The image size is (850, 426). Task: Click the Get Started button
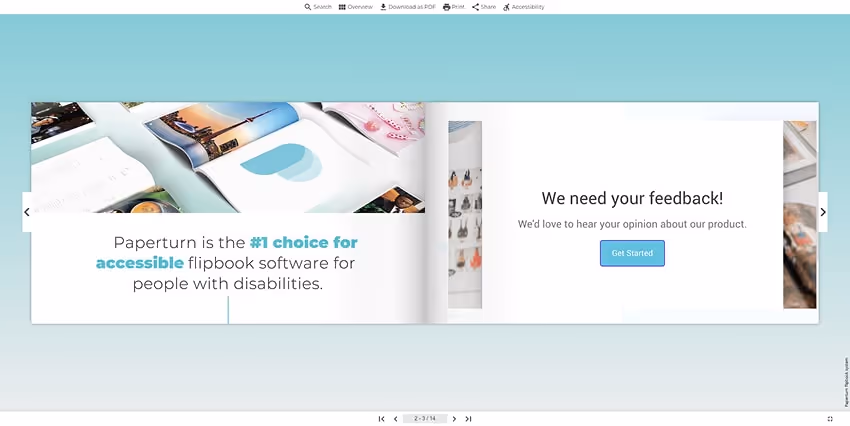(x=632, y=253)
